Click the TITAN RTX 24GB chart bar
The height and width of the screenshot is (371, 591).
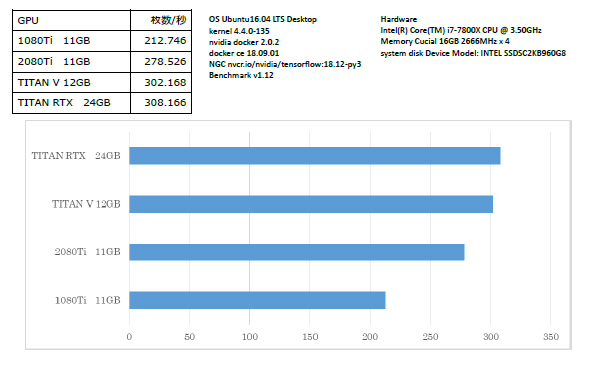coord(315,156)
